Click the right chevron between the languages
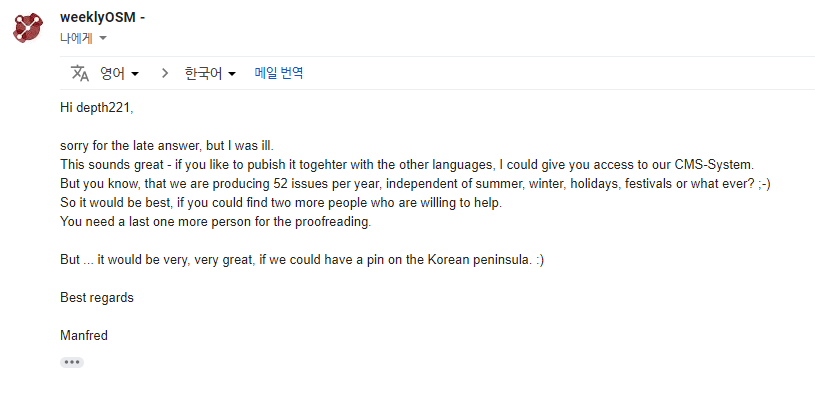 pos(165,73)
